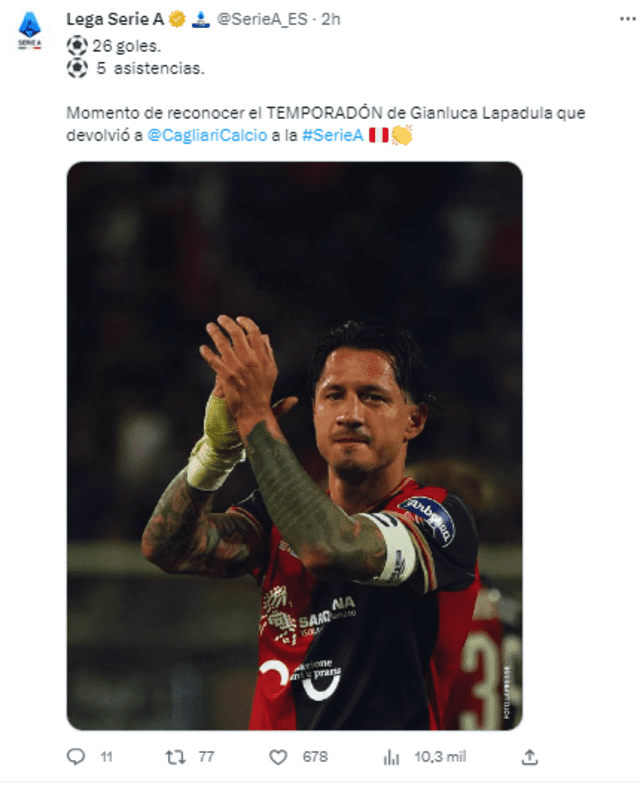This screenshot has width=640, height=785.
Task: Open the #SerieA hashtag
Action: (x=333, y=135)
